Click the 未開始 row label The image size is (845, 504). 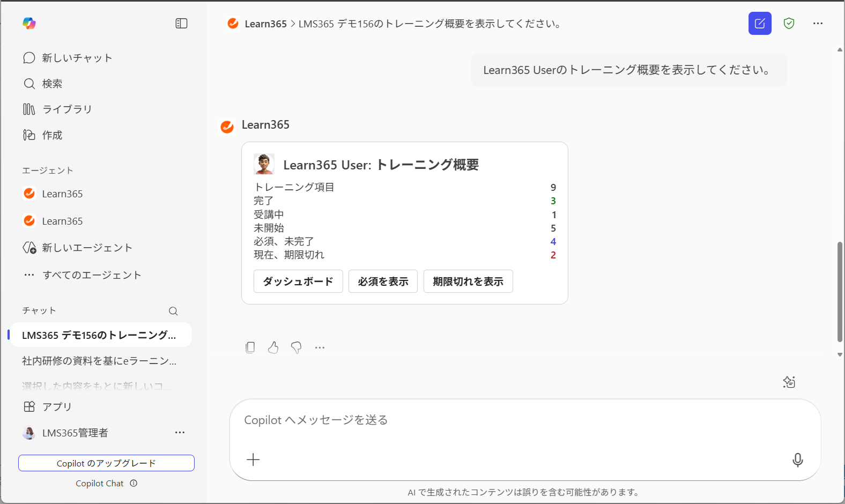coord(269,228)
